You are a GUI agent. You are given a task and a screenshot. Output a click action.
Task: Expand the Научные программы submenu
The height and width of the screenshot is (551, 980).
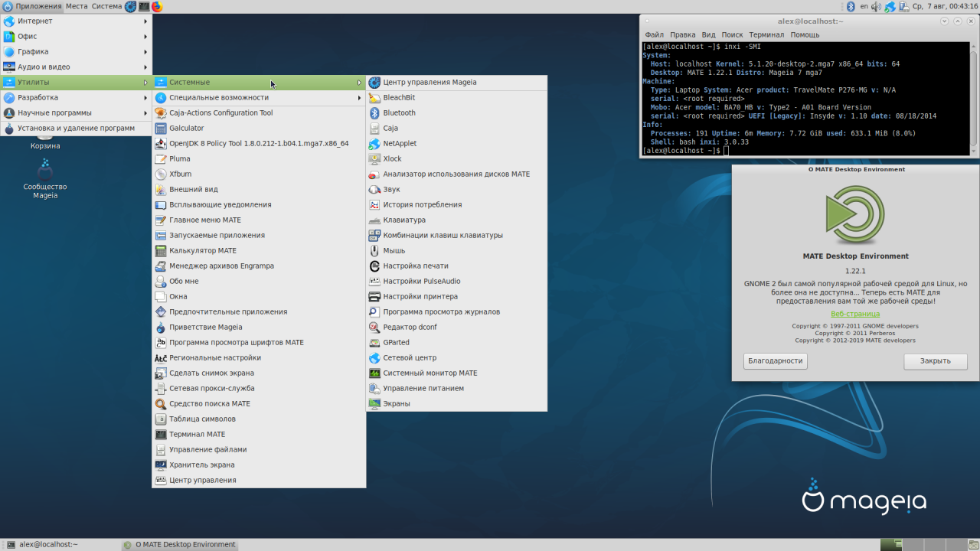[76, 112]
